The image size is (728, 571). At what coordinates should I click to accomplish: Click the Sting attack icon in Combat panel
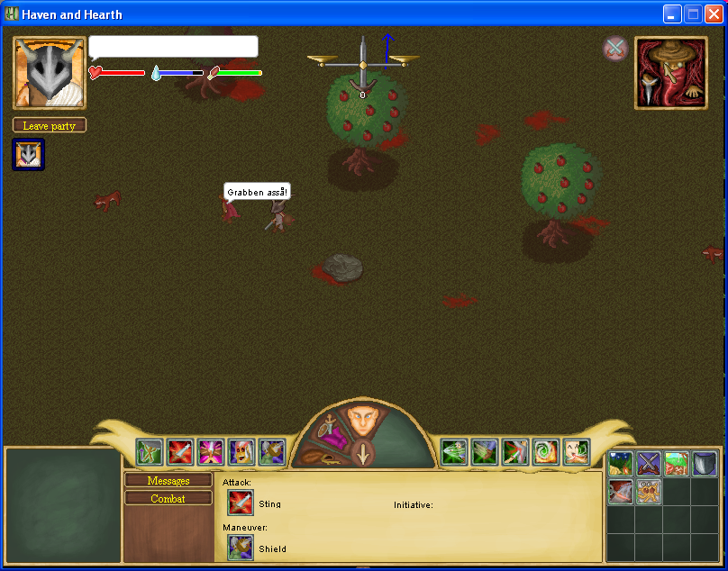coord(241,503)
